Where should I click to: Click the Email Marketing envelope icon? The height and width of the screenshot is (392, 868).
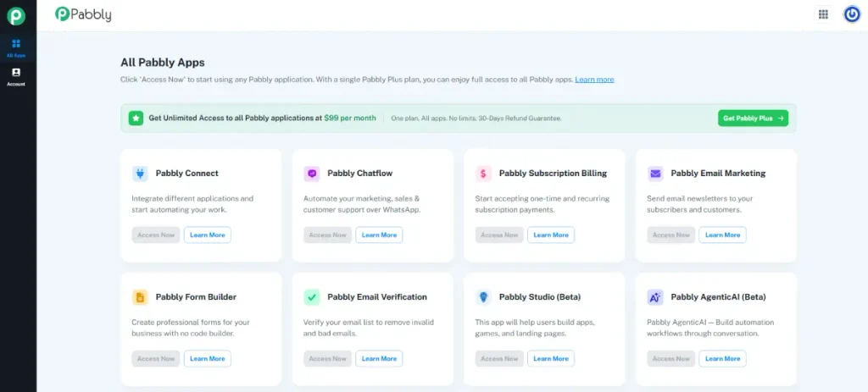655,174
